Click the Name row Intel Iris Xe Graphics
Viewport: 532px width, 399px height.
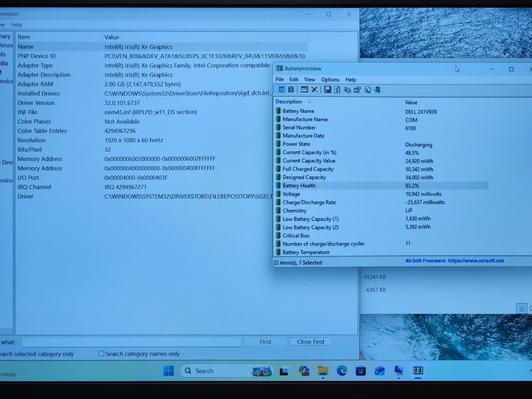point(162,47)
